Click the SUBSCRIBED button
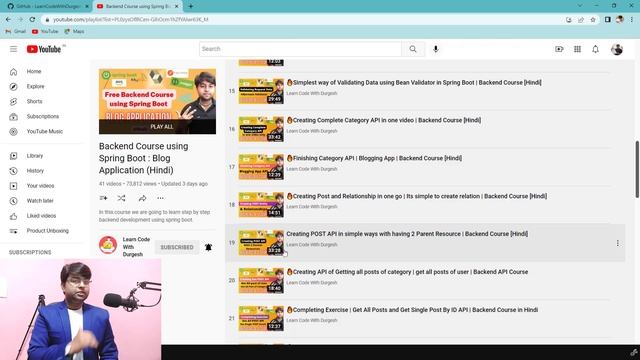Image resolution: width=640 pixels, height=360 pixels. (177, 247)
